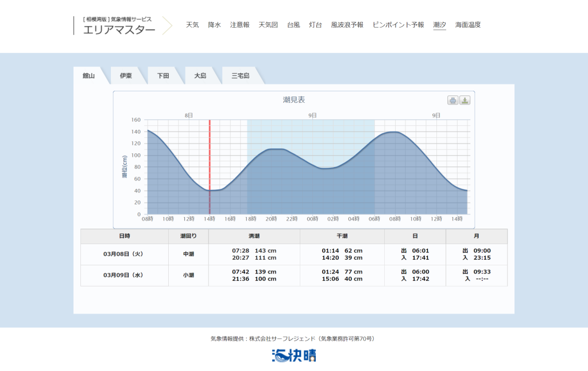Screen dimensions: 588x371
Task: Go to ピンポイント予報
Action: coord(398,25)
